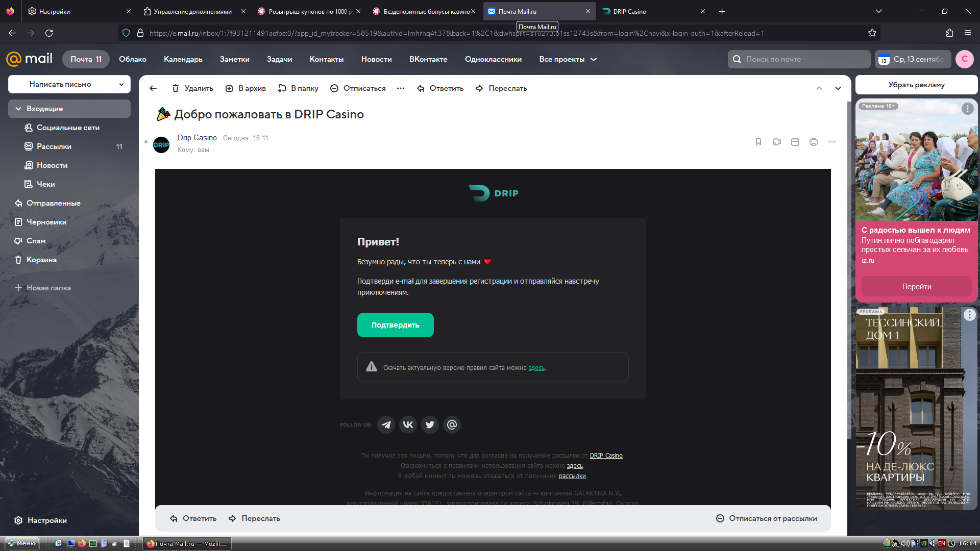Open the Спам folder
Screen dimensions: 980x551
[69, 241]
